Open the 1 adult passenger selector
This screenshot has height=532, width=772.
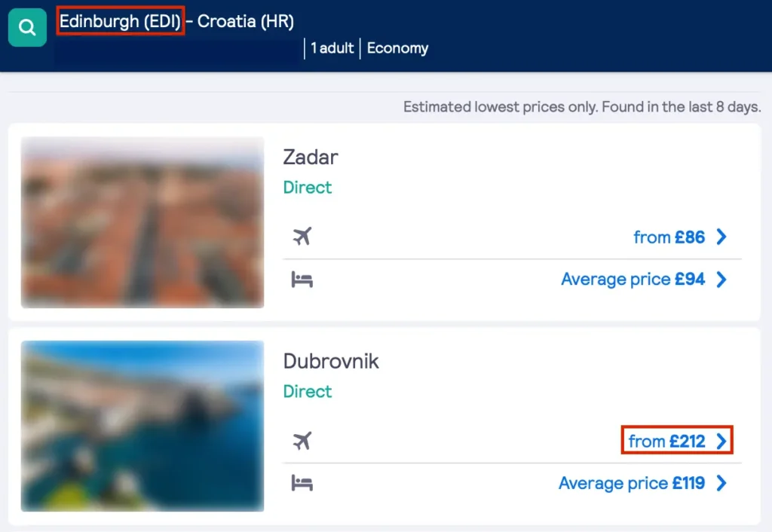pyautogui.click(x=332, y=48)
